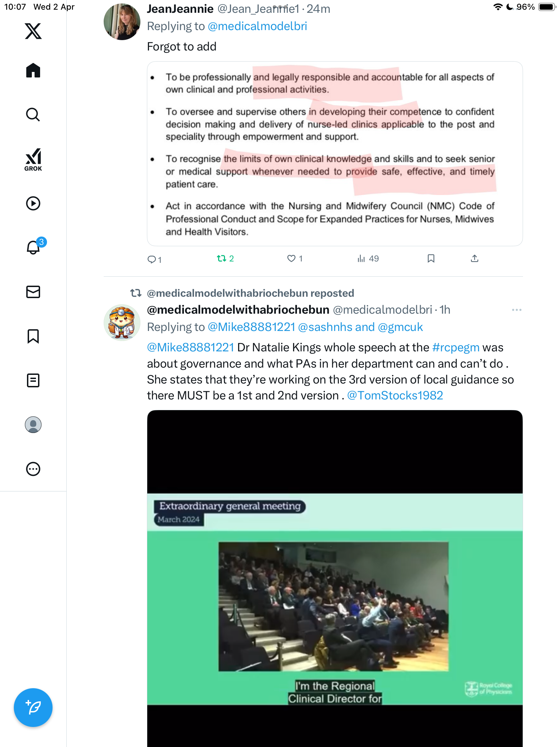Image resolution: width=560 pixels, height=747 pixels.
Task: Tap the compose post floating button
Action: point(33,708)
